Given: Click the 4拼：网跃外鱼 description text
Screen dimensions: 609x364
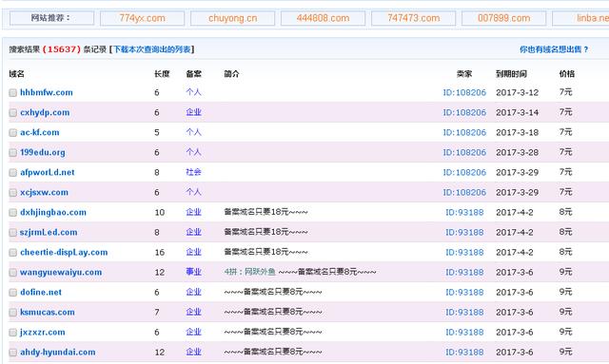Looking at the screenshot, I should tap(249, 272).
